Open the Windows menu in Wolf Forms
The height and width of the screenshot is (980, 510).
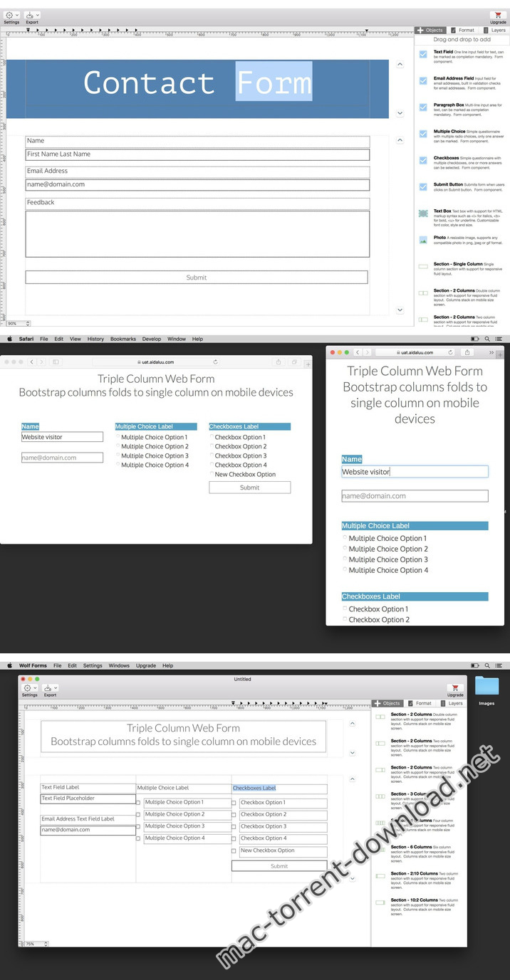119,665
